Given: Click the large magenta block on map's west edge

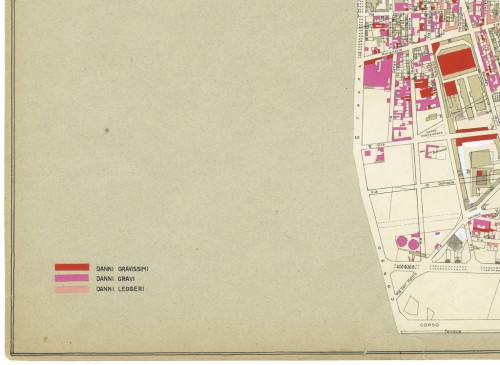Looking at the screenshot, I should point(377,73).
